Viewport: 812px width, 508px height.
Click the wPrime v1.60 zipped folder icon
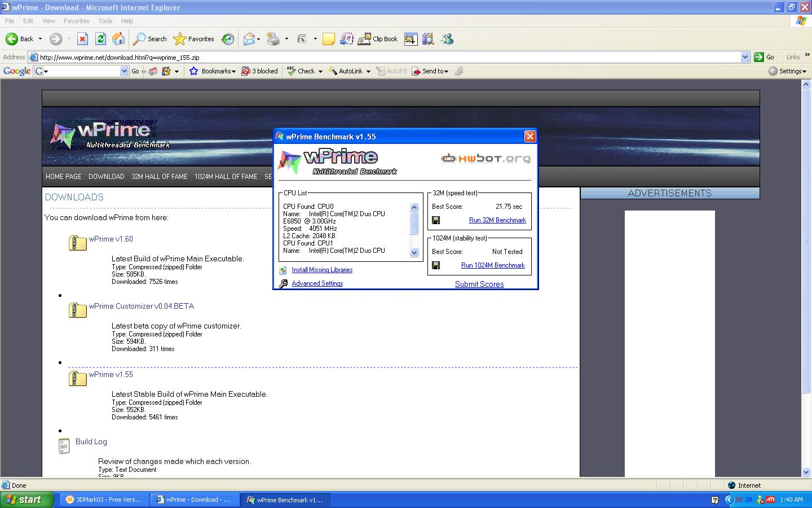point(77,243)
